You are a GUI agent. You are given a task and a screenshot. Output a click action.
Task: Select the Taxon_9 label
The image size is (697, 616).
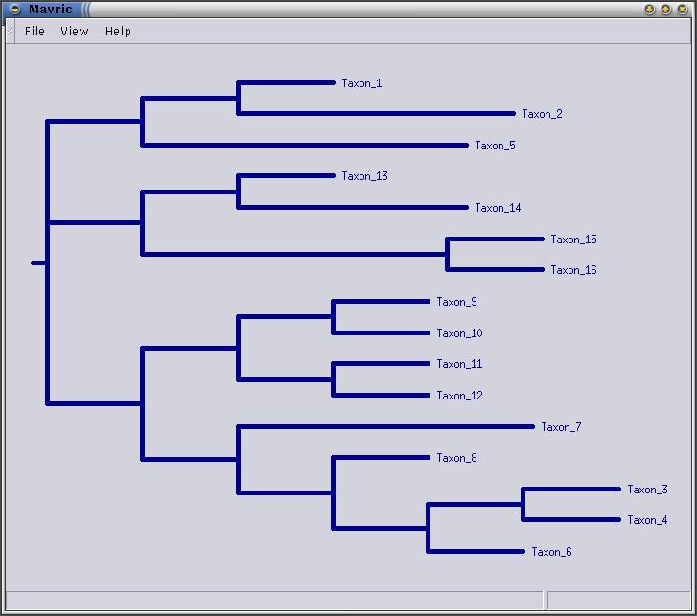click(456, 302)
